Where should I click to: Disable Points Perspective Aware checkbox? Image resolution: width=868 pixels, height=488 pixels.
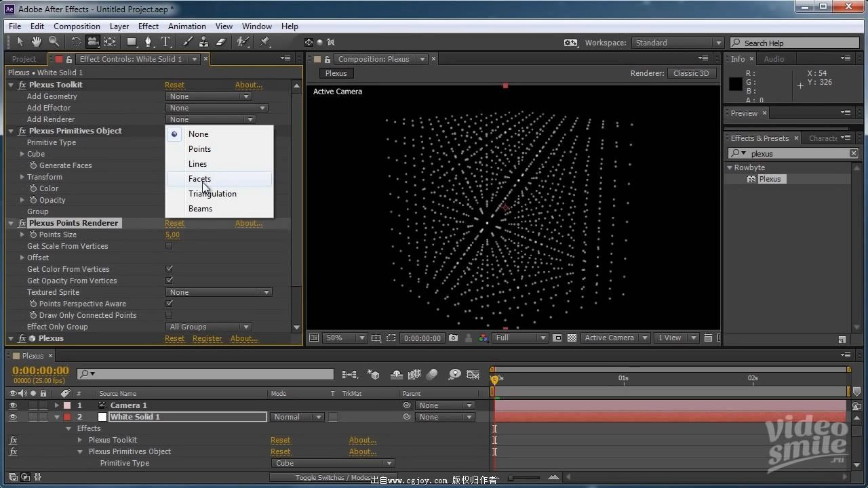tap(169, 304)
